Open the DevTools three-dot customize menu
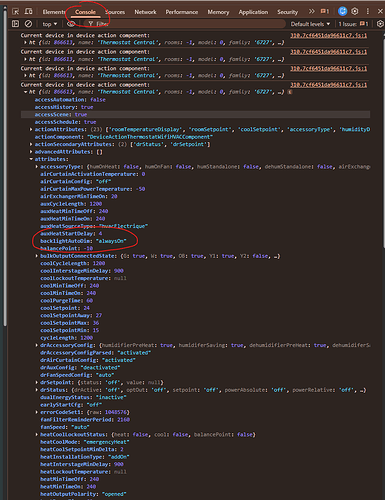Image resolution: width=385 pixels, height=500 pixels. click(368, 11)
